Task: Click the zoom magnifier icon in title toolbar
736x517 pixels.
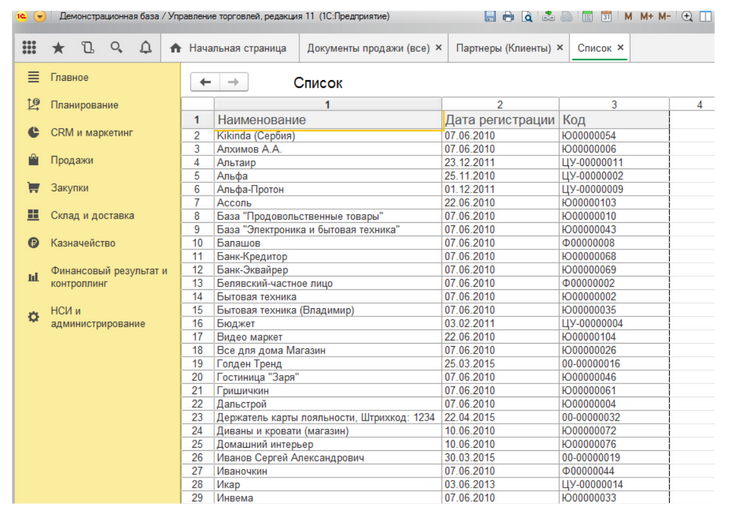Action: (x=687, y=17)
